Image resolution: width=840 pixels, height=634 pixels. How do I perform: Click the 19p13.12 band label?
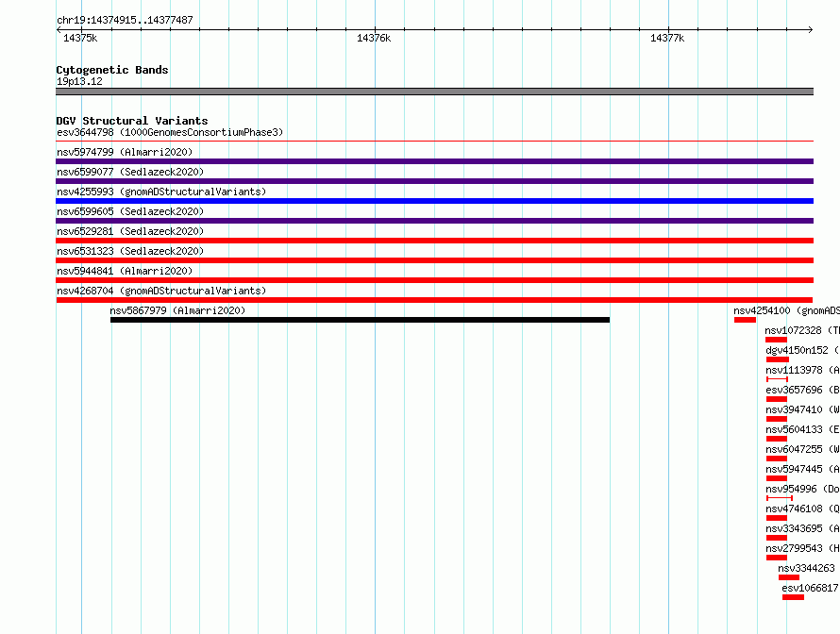click(x=79, y=81)
